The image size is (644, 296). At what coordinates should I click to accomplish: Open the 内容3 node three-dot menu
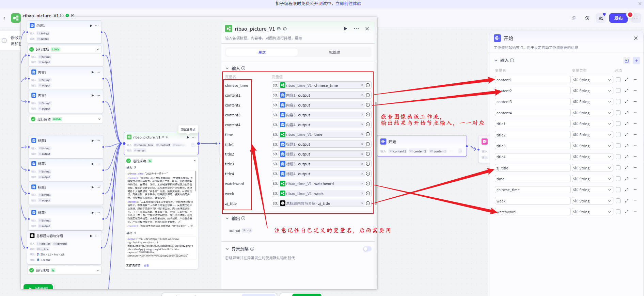[98, 72]
